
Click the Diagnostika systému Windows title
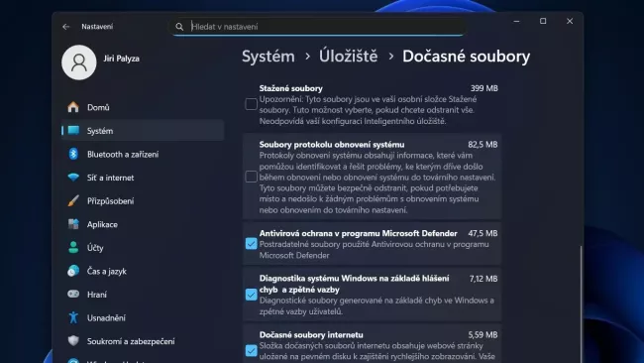(354, 284)
